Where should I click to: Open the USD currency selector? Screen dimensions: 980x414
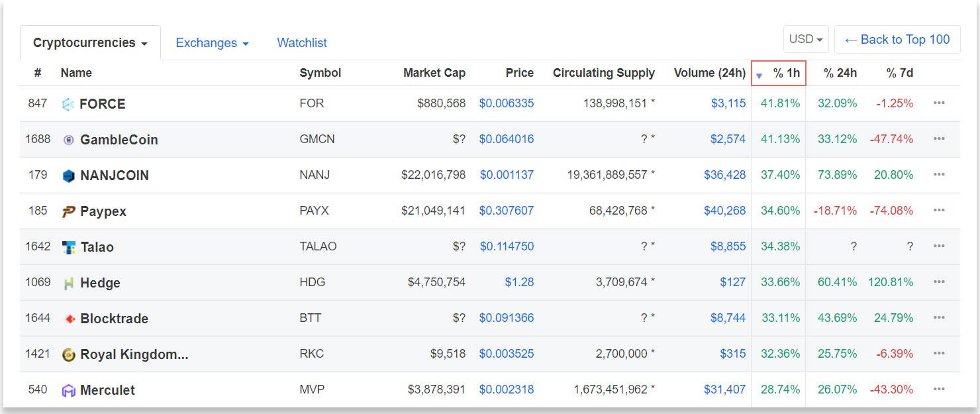(806, 40)
